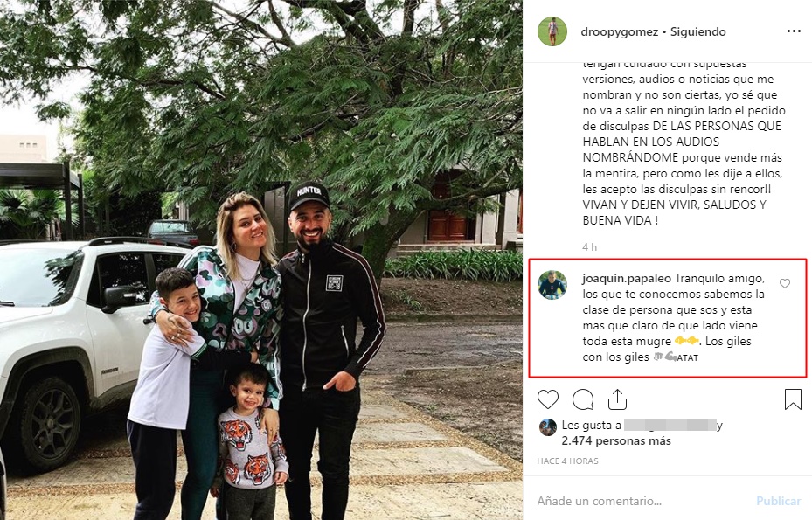Open the droopygomez profile picture
Screen dimensions: 812x520
tap(552, 31)
